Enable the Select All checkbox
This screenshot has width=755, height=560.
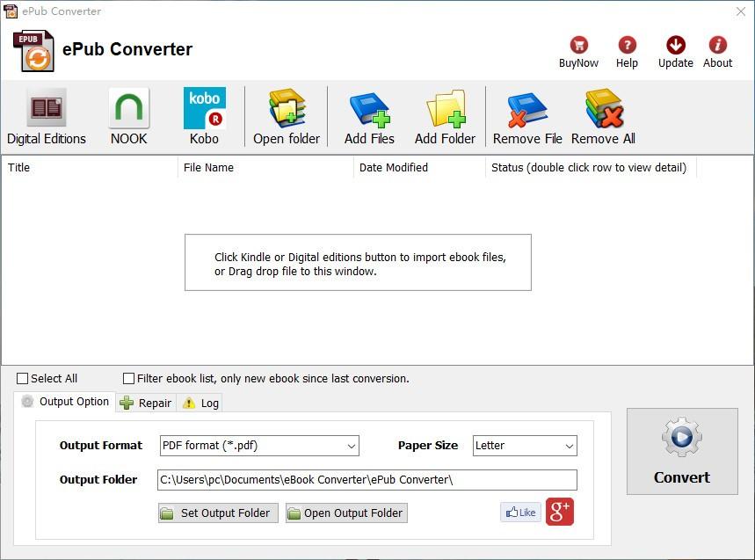(x=22, y=379)
